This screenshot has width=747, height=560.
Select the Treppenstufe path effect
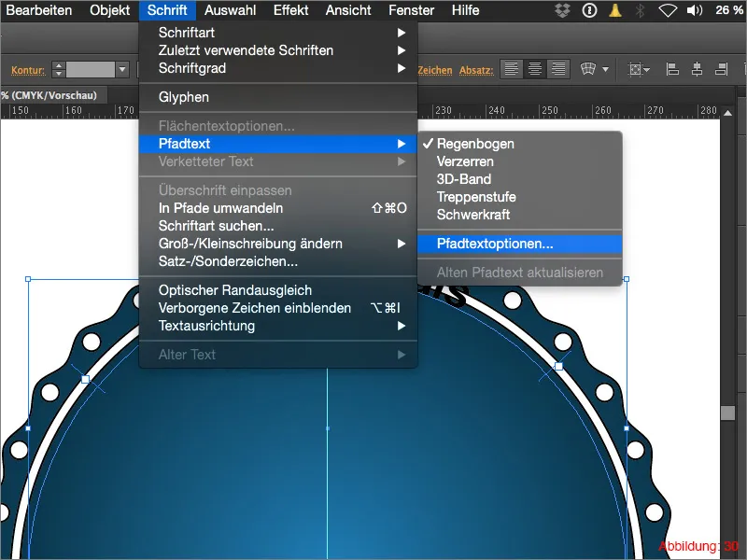(x=520, y=197)
